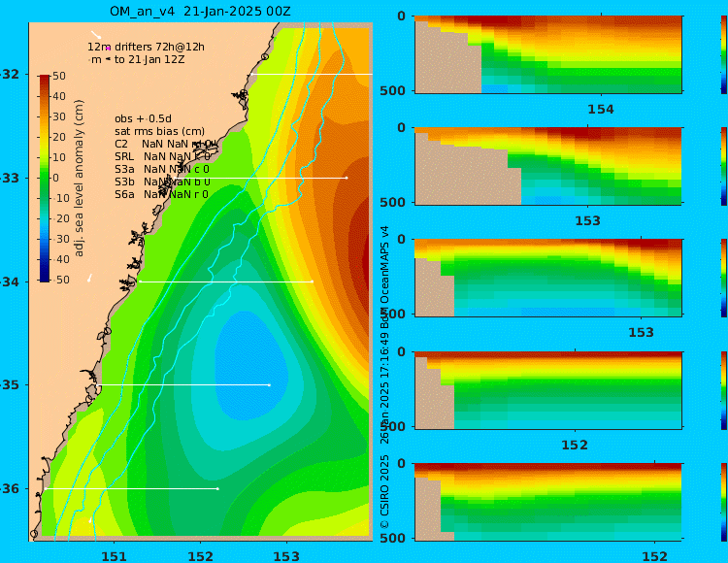Viewport: 728px width, 563px height.
Task: Click the 'to 21 Jan 12Z' legend line
Action: (x=149, y=59)
